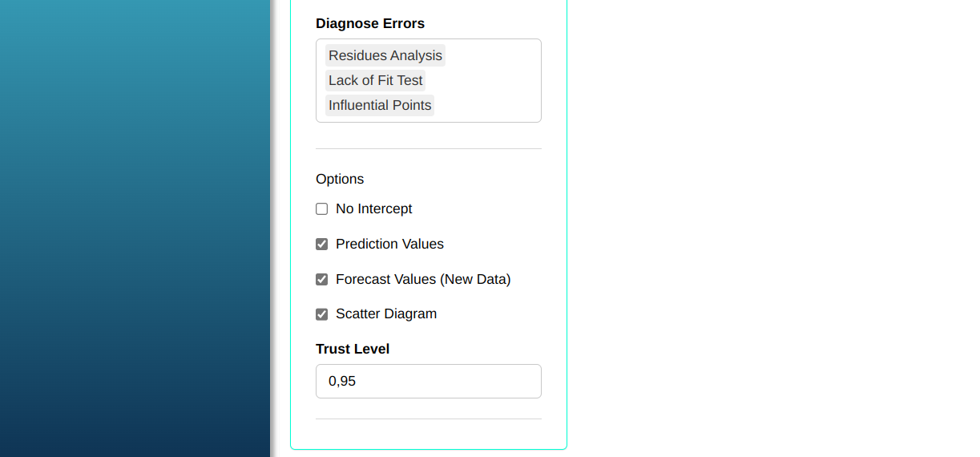Untick the Scatter Diagram checkbox
Screen dimensions: 980x457
click(322, 314)
